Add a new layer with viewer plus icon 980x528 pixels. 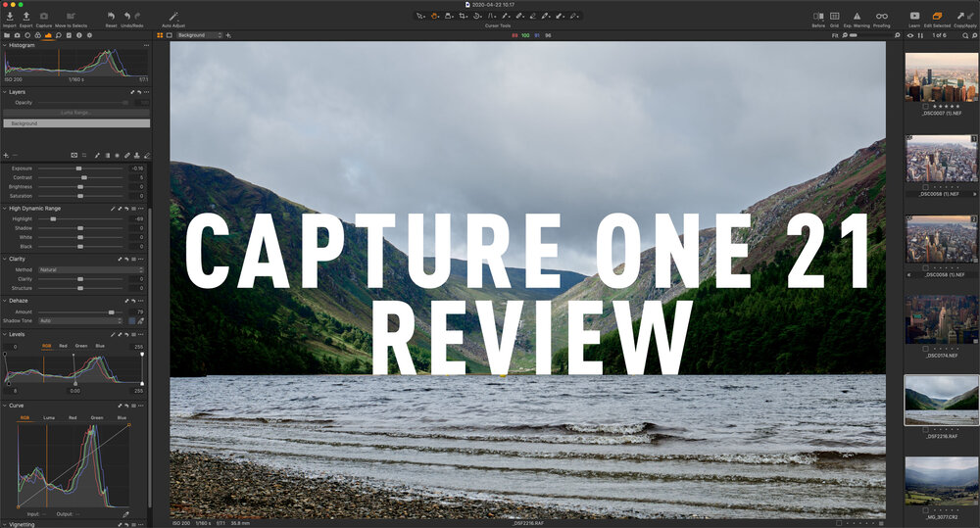(x=228, y=35)
